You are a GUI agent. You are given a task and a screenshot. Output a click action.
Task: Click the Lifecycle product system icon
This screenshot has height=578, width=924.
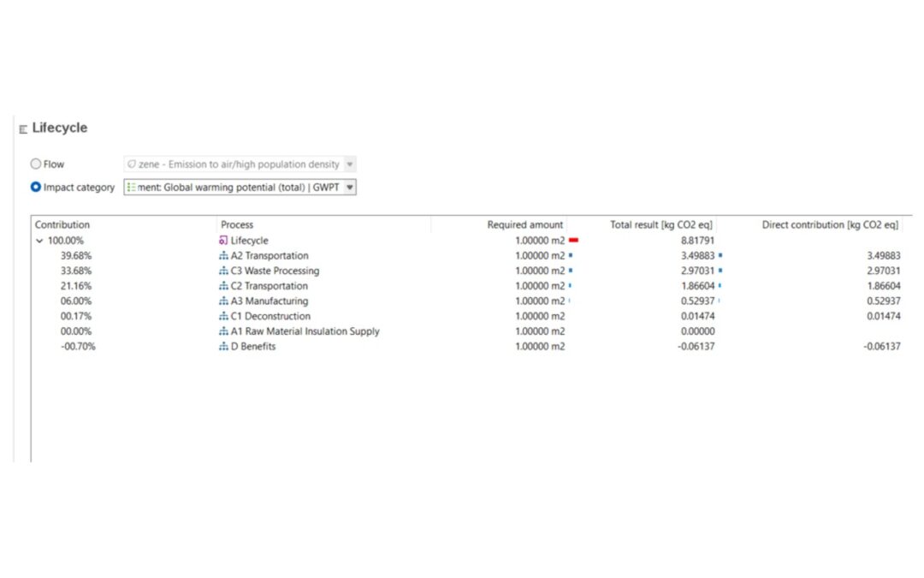224,241
